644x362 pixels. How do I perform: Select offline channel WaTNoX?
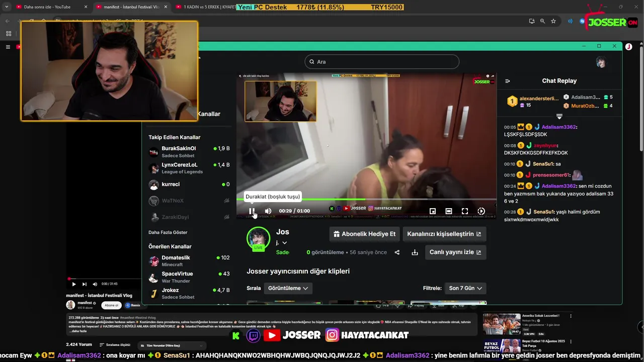190,201
